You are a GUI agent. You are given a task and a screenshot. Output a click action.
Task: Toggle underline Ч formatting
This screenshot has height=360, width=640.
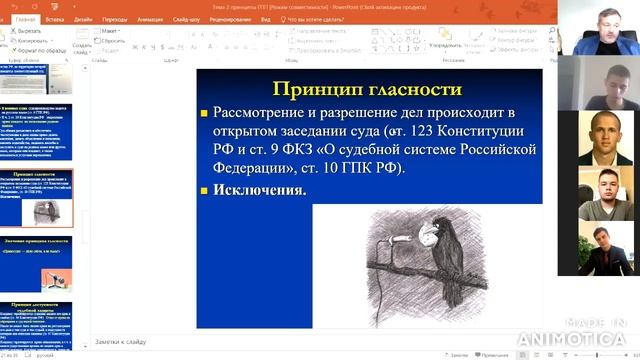[153, 48]
